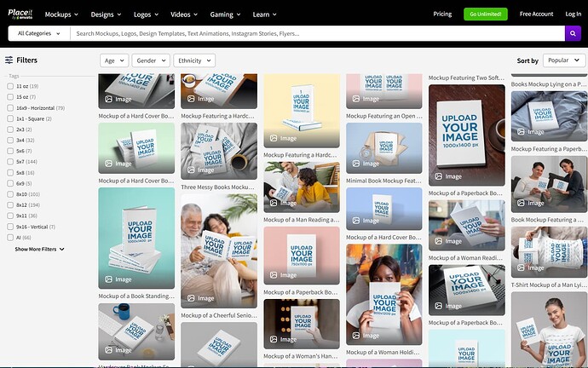Click the Free Account link

[536, 14]
